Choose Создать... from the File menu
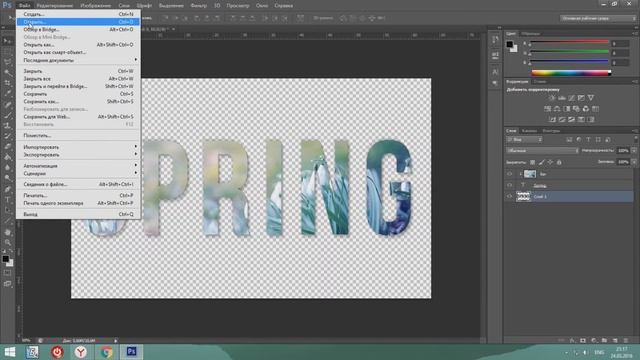Screen dimensions: 640x360 tap(78, 14)
